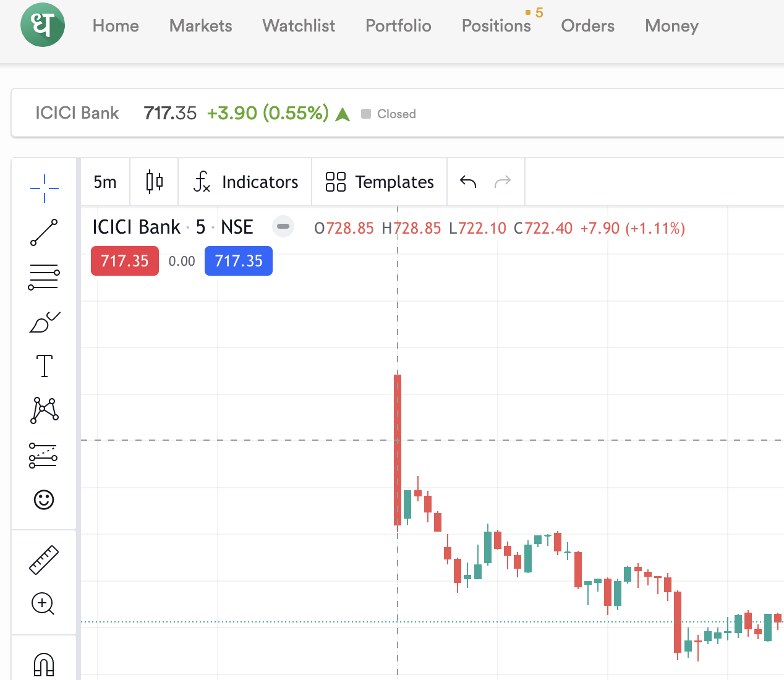Activate the zoom in tool
784x680 pixels.
43,603
